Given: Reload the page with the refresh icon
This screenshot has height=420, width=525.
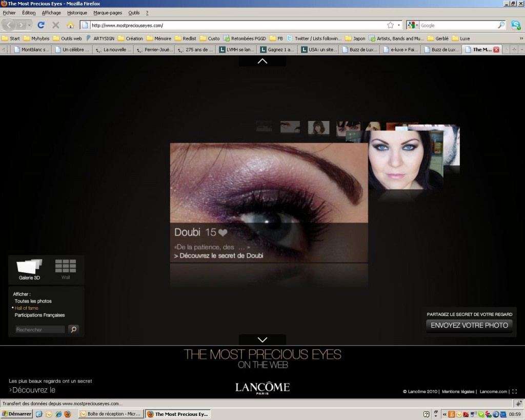Looking at the screenshot, I should click(41, 25).
